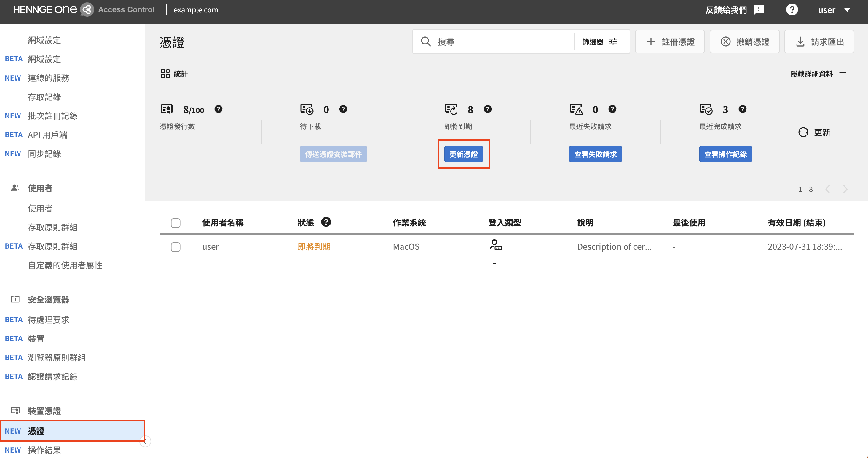Collapse statistics via 隱藏詳細資料
868x458 pixels.
818,73
